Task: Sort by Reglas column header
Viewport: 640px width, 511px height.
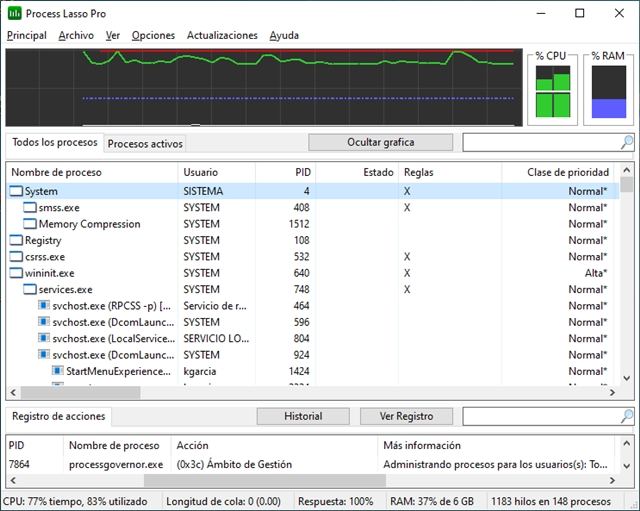Action: (x=450, y=172)
